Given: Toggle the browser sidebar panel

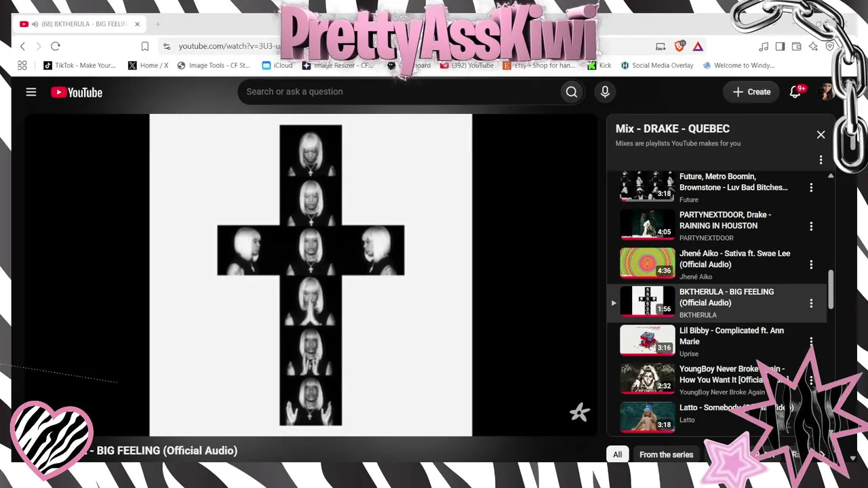Looking at the screenshot, I should 780,46.
